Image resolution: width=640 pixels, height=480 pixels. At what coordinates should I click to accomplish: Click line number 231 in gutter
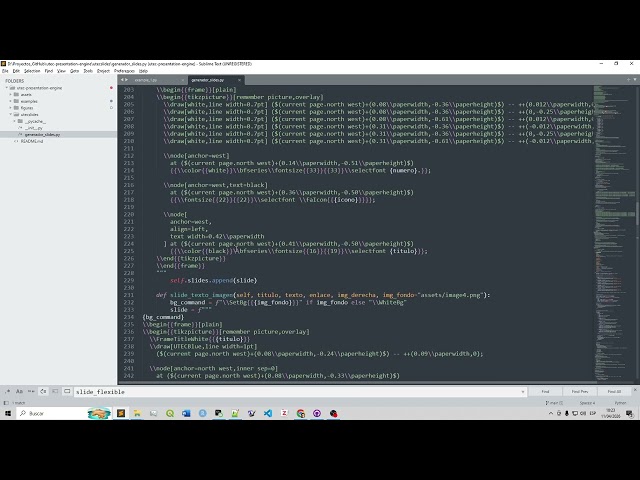pos(129,295)
